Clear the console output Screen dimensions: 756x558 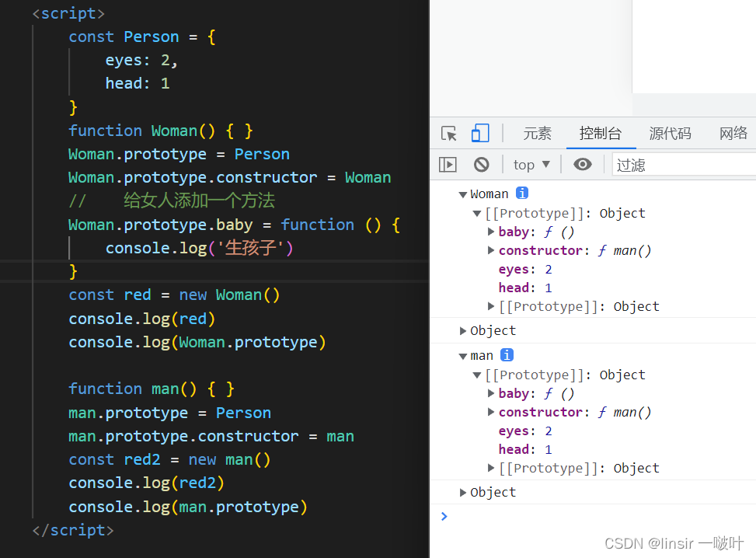pyautogui.click(x=481, y=164)
